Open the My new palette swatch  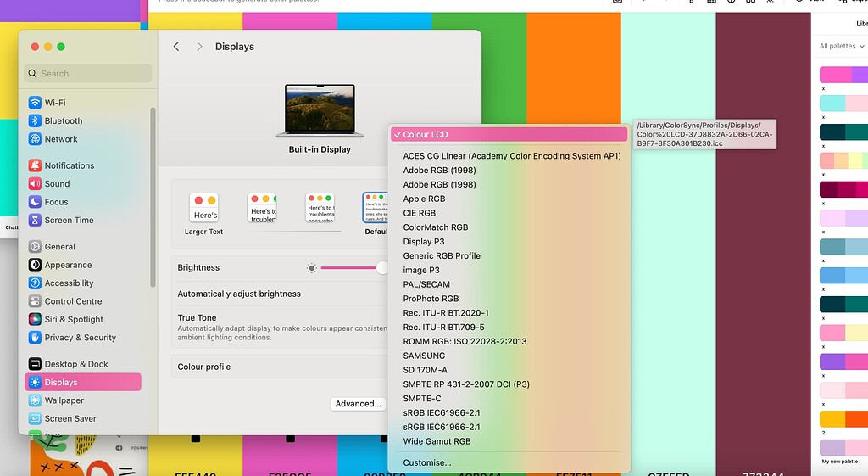point(843,447)
